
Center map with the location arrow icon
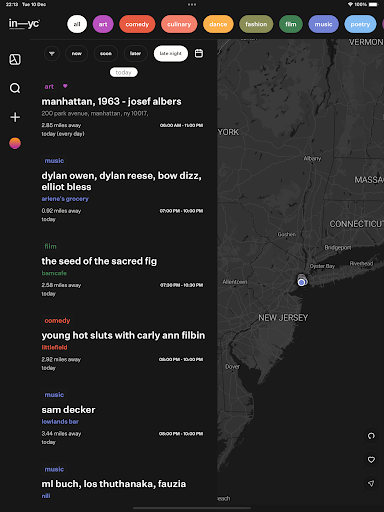pos(371,484)
